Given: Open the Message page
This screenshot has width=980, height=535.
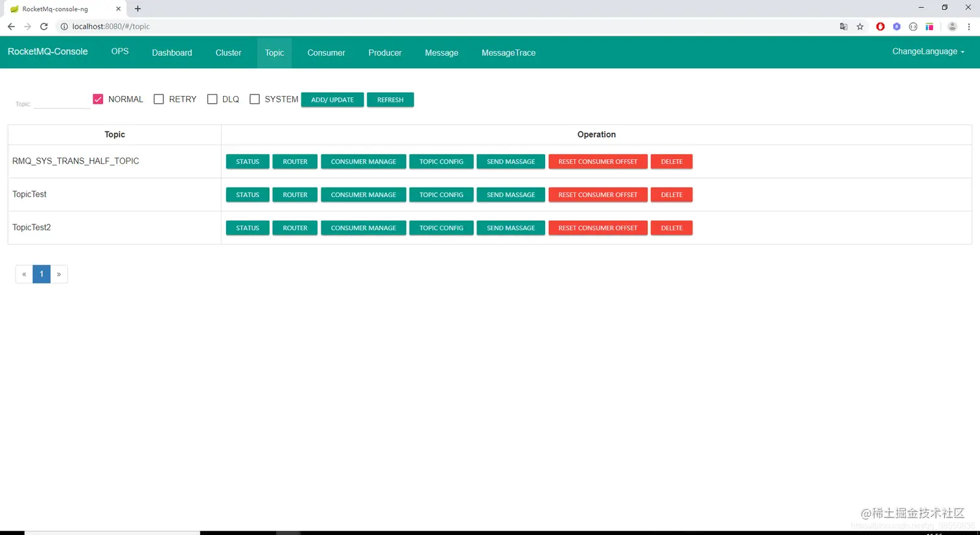Looking at the screenshot, I should point(441,53).
